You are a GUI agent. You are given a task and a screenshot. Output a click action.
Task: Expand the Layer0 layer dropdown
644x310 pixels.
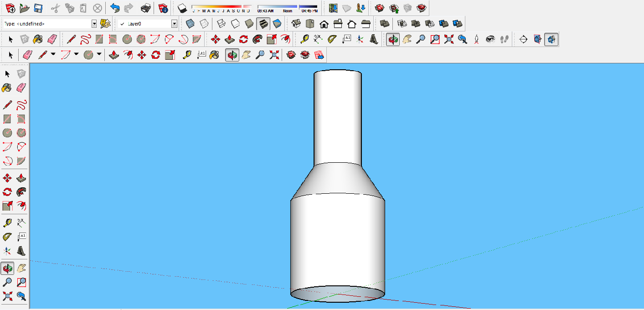pyautogui.click(x=174, y=23)
